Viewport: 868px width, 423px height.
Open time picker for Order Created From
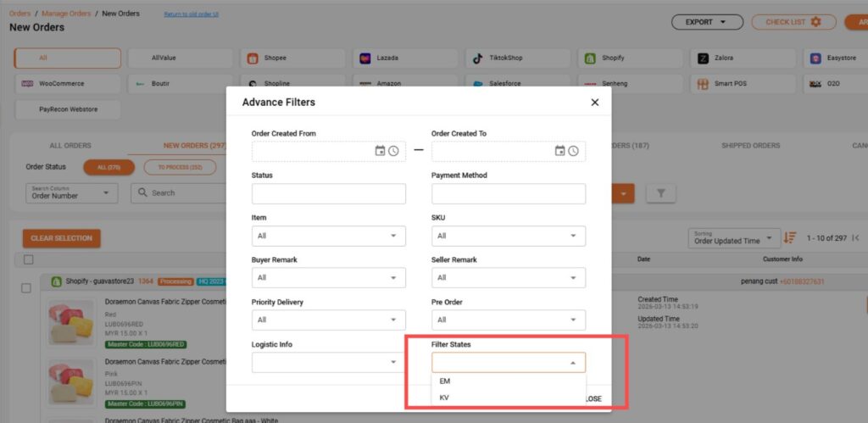click(393, 151)
